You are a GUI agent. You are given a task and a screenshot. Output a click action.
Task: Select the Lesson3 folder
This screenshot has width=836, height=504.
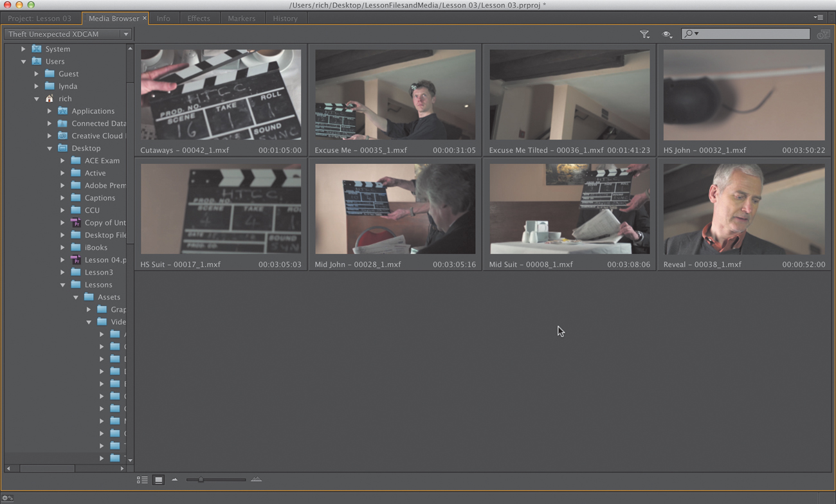(x=98, y=273)
